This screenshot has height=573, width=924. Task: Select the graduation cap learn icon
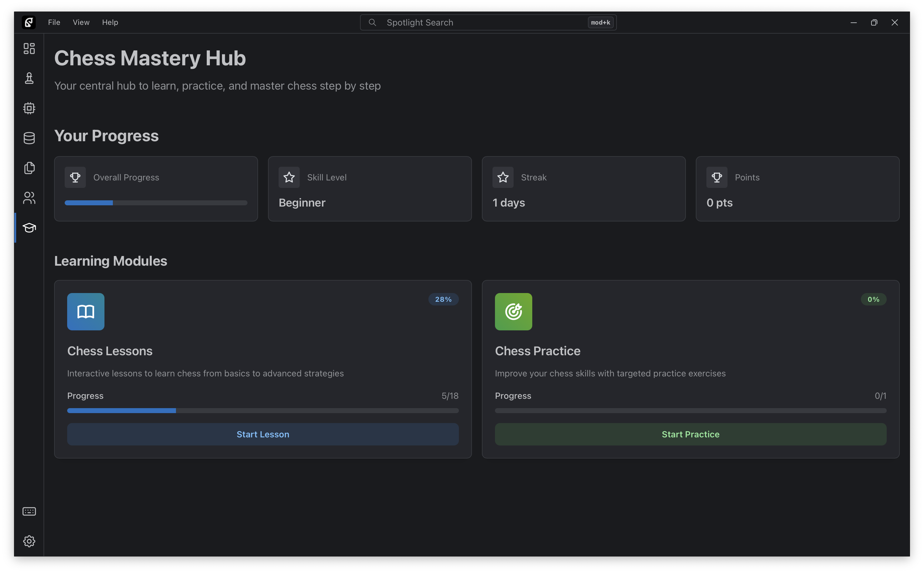pyautogui.click(x=29, y=228)
